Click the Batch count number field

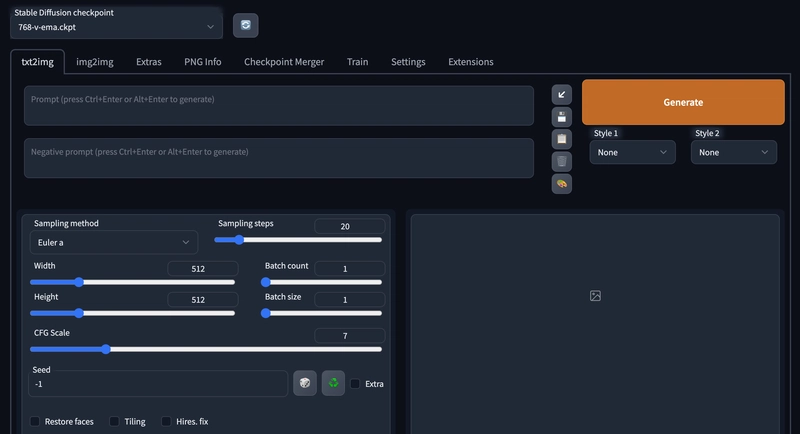coord(349,268)
